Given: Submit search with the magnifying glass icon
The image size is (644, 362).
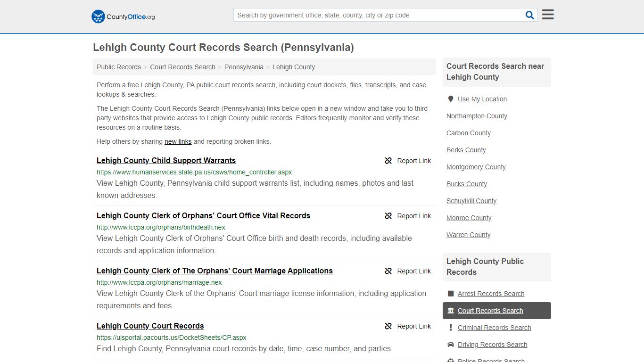Looking at the screenshot, I should 530,15.
